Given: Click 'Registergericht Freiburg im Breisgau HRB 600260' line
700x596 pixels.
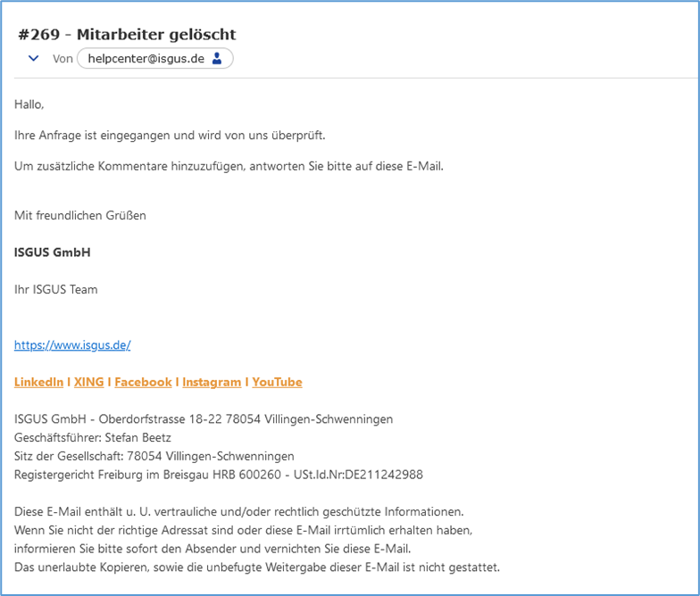Looking at the screenshot, I should coord(219,475).
